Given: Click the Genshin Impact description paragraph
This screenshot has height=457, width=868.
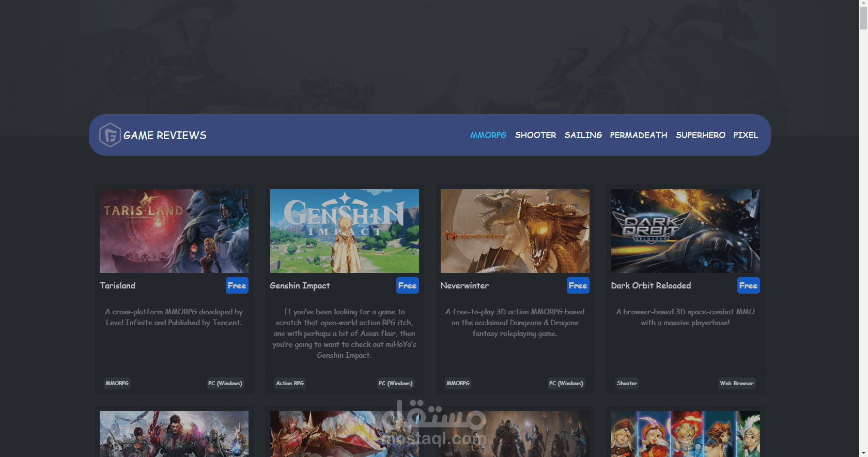Looking at the screenshot, I should point(345,333).
